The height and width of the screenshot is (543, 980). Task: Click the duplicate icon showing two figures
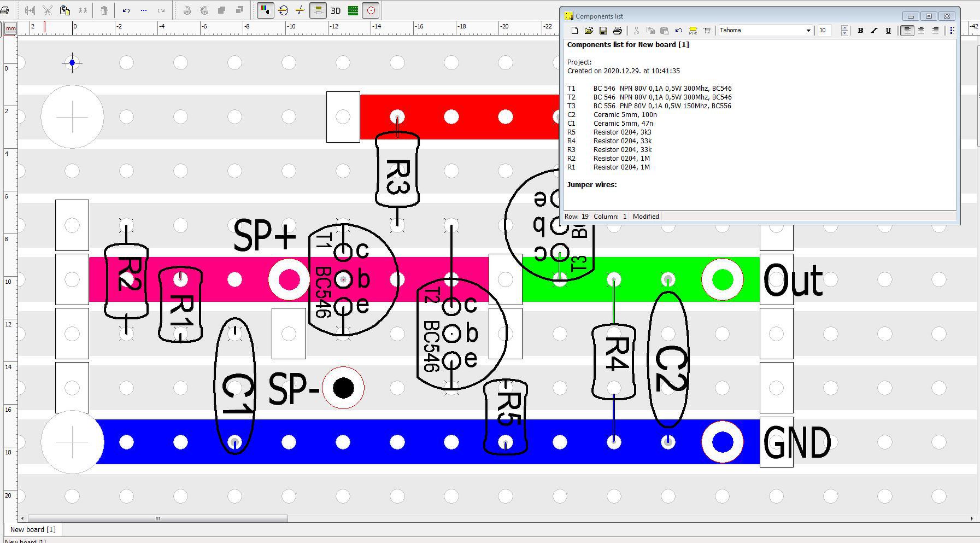pos(83,10)
